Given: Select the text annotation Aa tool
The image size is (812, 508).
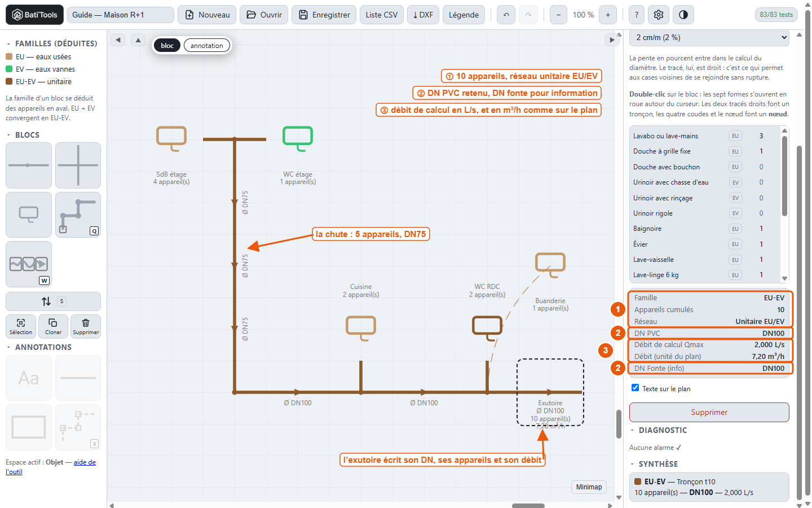Looking at the screenshot, I should click(x=29, y=378).
